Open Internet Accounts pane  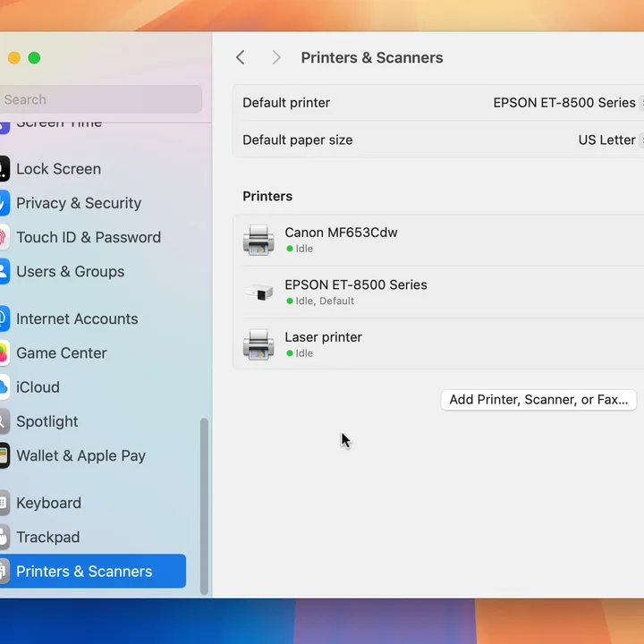pos(77,318)
